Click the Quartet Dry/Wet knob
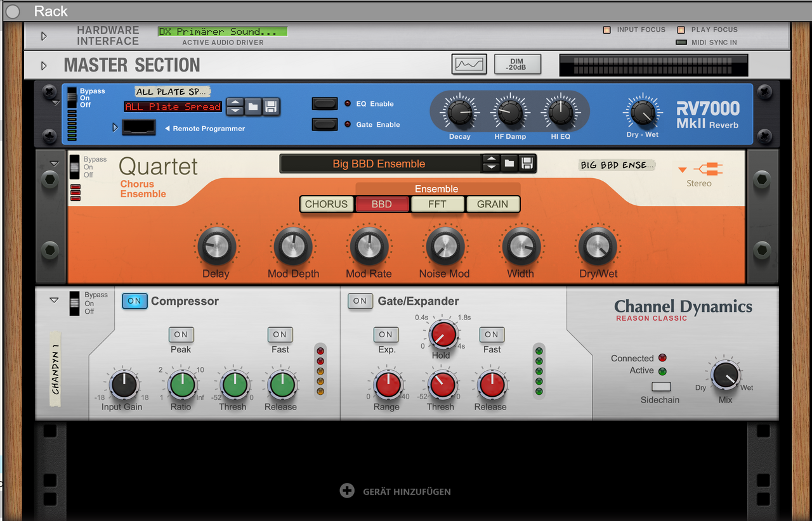The width and height of the screenshot is (812, 521). (x=598, y=246)
